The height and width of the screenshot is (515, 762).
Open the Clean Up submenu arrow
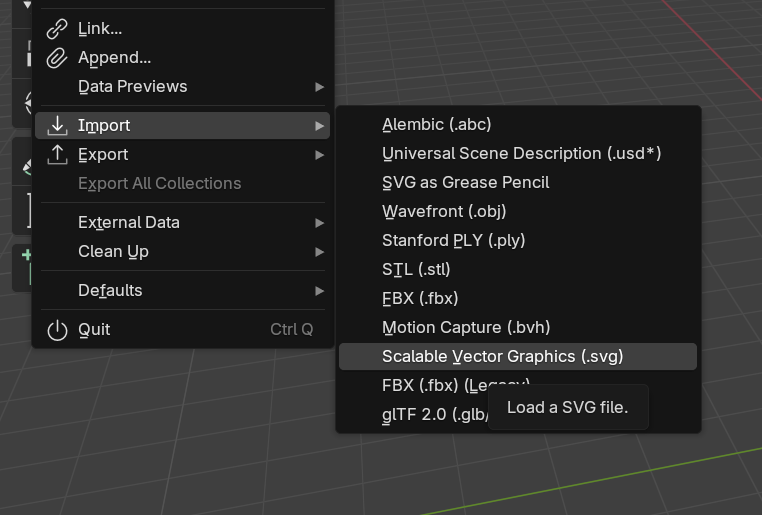tap(319, 251)
